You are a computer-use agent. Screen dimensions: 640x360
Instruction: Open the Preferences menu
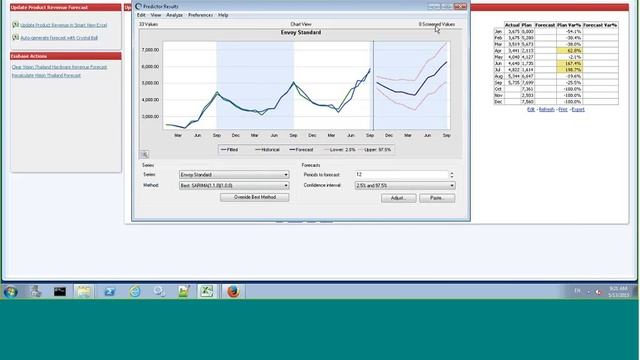point(200,15)
